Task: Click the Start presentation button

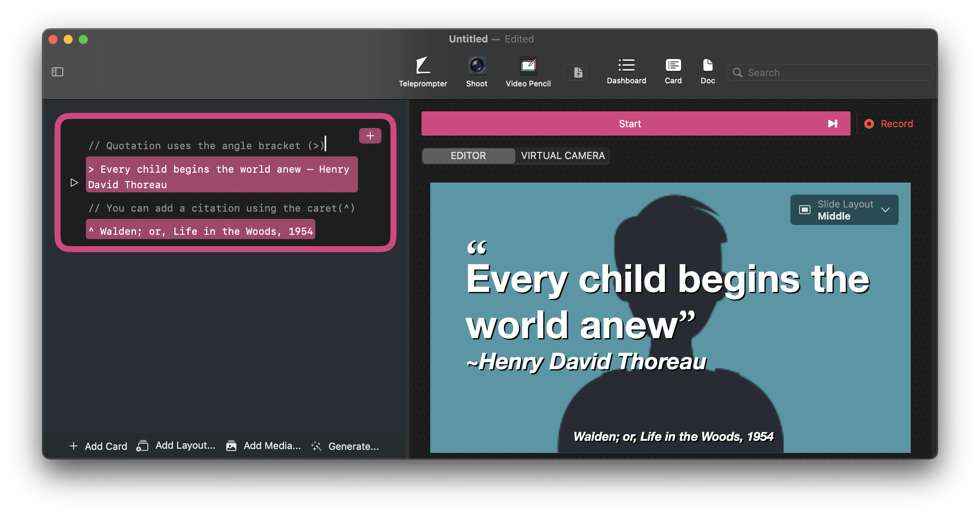Action: click(635, 124)
